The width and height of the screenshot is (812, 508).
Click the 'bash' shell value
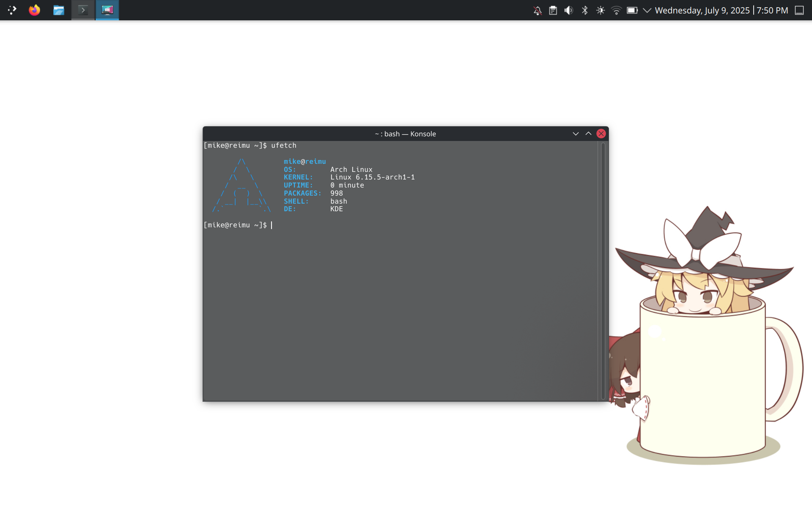(339, 202)
